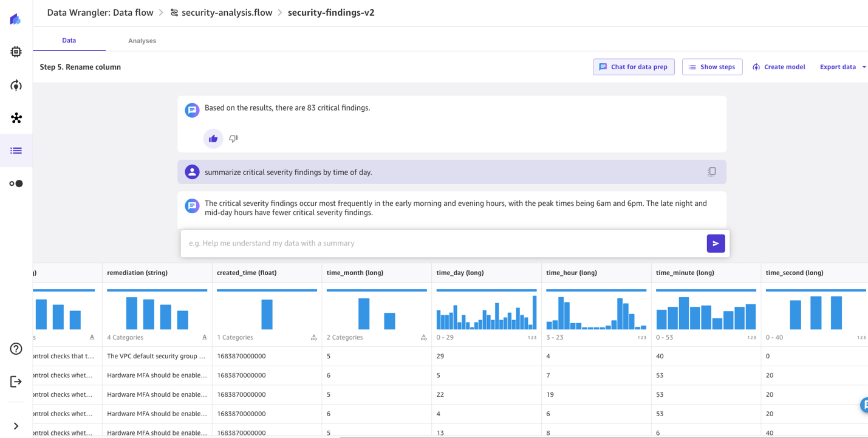
Task: Go to Data Wrangler: Data flow breadcrumb
Action: 100,12
